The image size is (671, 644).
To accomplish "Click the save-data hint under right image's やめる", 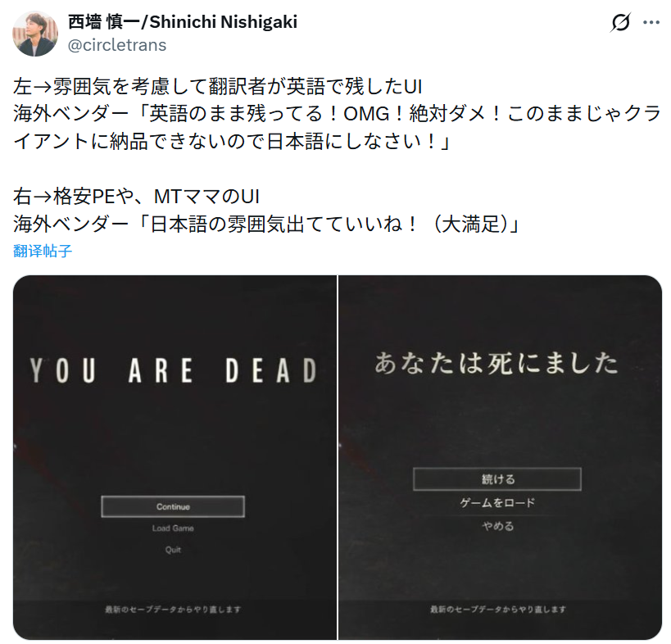I will pyautogui.click(x=497, y=609).
